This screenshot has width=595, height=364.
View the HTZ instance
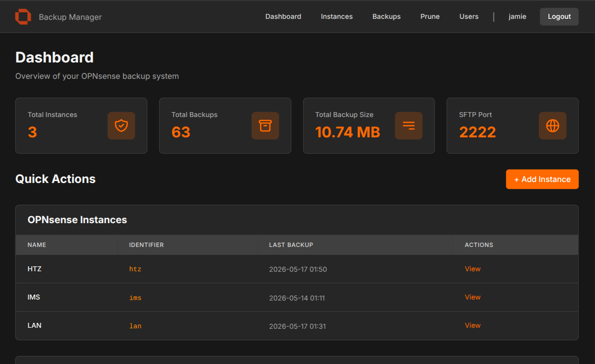click(x=472, y=269)
